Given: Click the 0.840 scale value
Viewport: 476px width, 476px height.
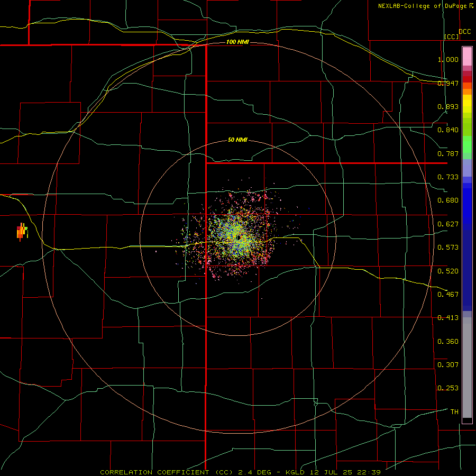Looking at the screenshot, I should coord(448,130).
